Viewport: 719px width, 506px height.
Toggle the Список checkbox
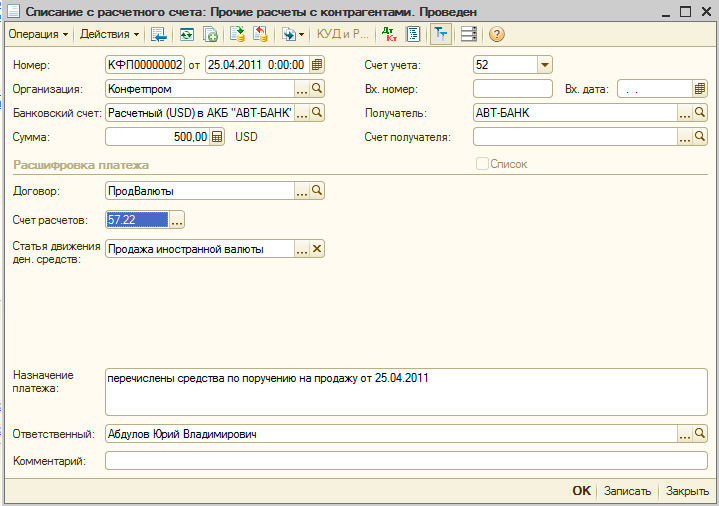tap(483, 164)
